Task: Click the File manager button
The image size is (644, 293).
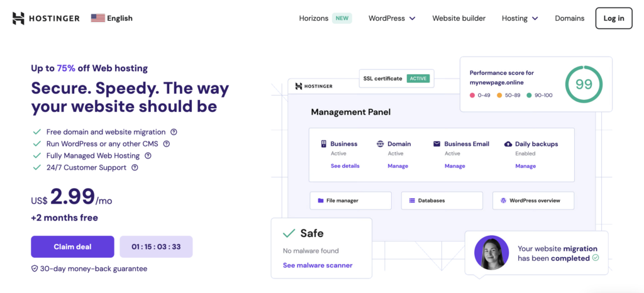Action: [x=351, y=201]
